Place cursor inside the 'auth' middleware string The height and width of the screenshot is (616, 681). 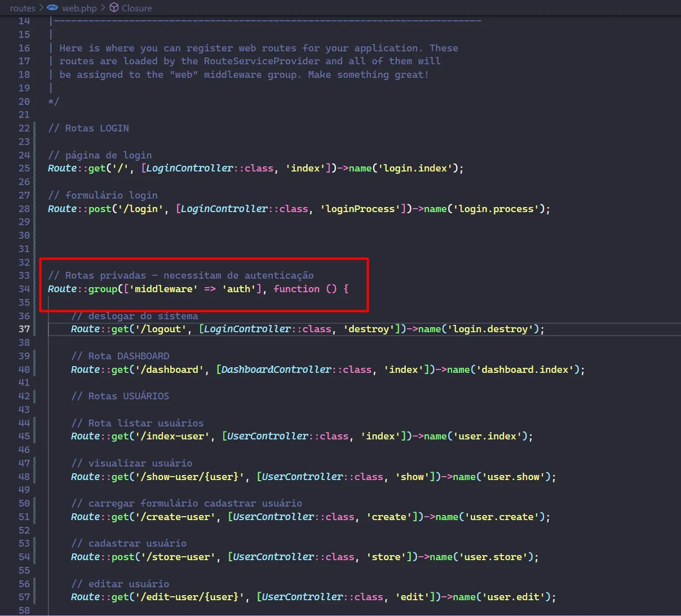click(x=239, y=289)
